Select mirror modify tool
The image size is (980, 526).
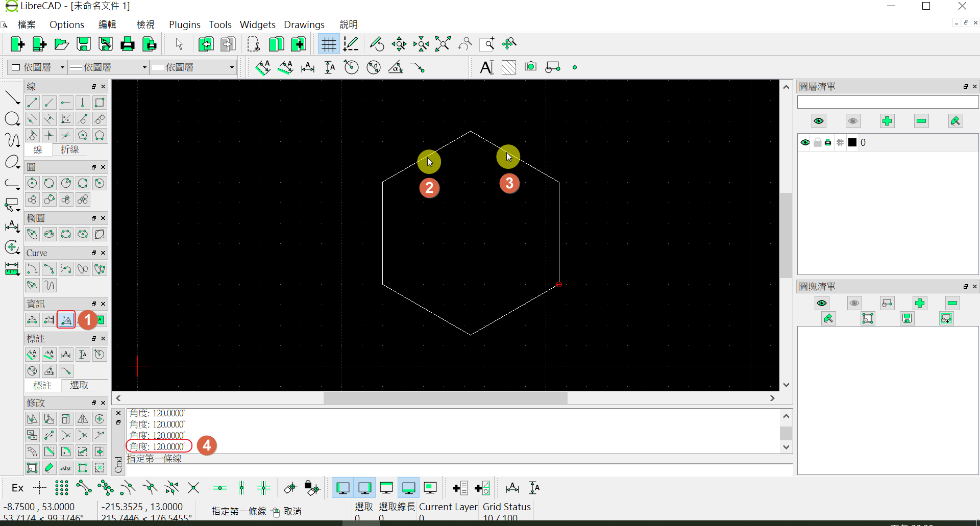click(x=83, y=419)
